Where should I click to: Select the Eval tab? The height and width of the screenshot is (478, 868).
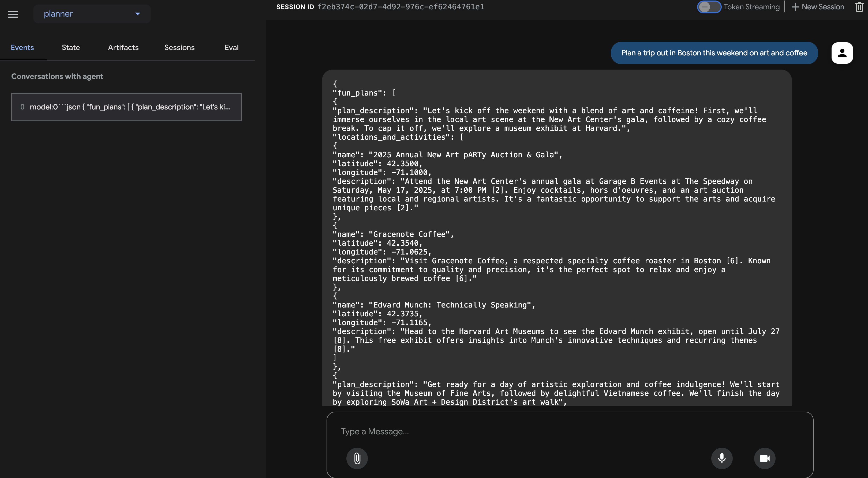tap(231, 47)
